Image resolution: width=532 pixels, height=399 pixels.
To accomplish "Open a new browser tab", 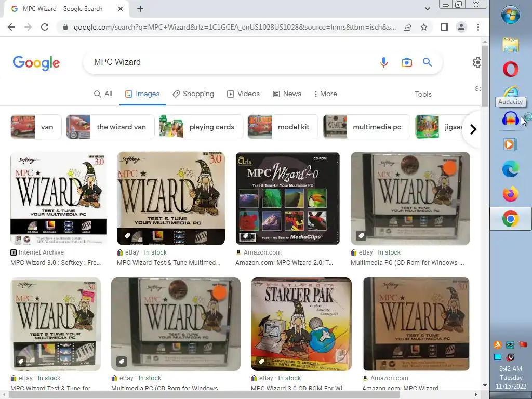I will 140,9.
